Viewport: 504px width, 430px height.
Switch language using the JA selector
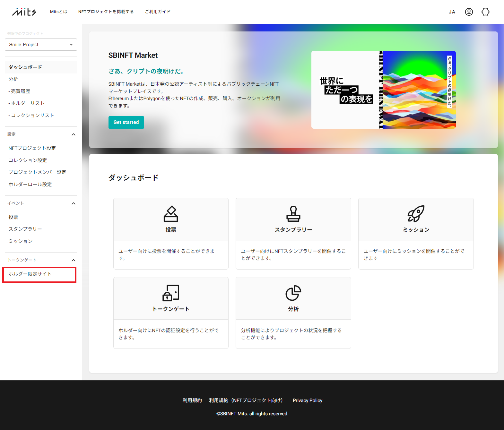(452, 12)
